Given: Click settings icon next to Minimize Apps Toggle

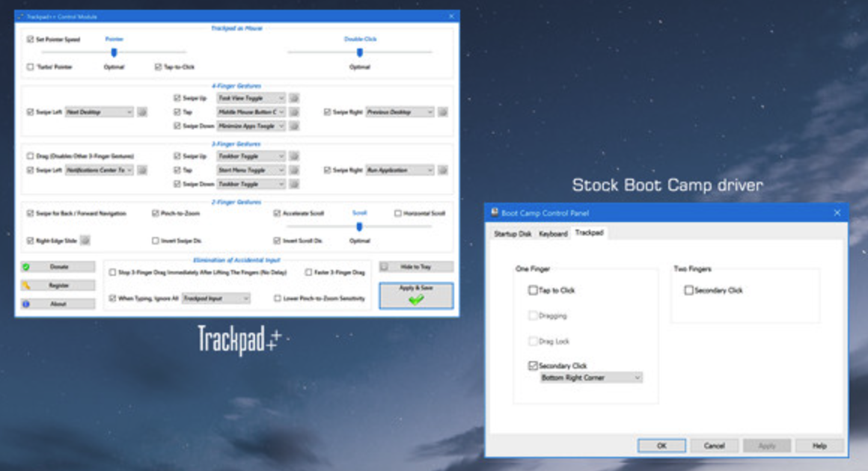Looking at the screenshot, I should click(x=294, y=126).
